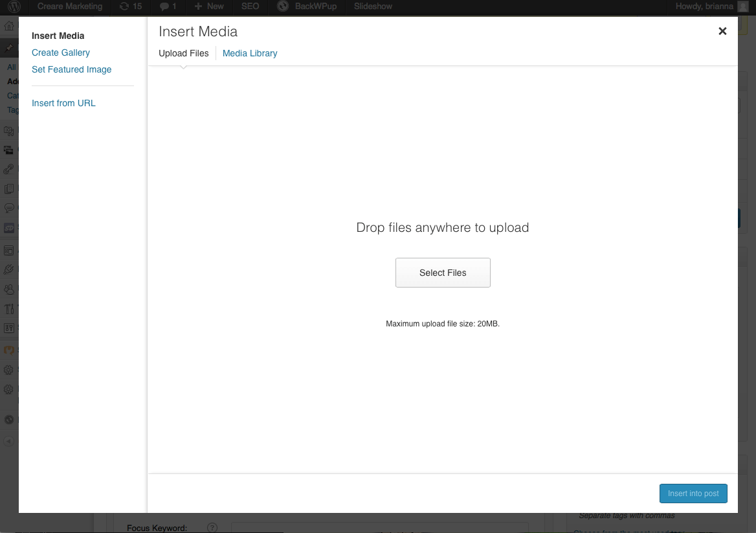Click the BackWPup icon in the admin bar
Screen dimensions: 756x533
282,7
